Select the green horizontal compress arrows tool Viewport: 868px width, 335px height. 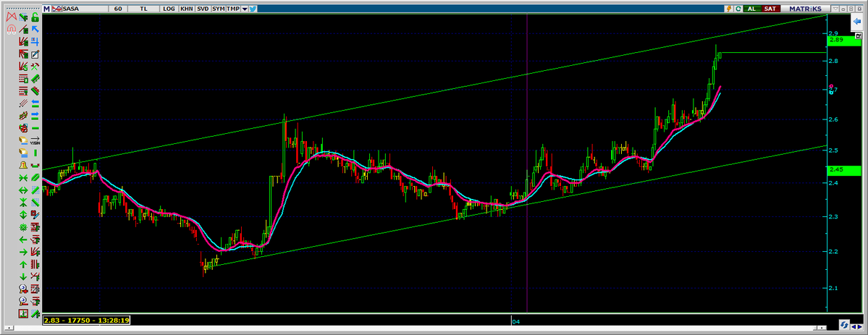[23, 178]
